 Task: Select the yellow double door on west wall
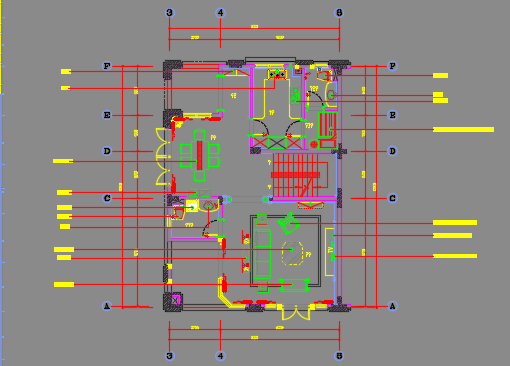(x=162, y=156)
